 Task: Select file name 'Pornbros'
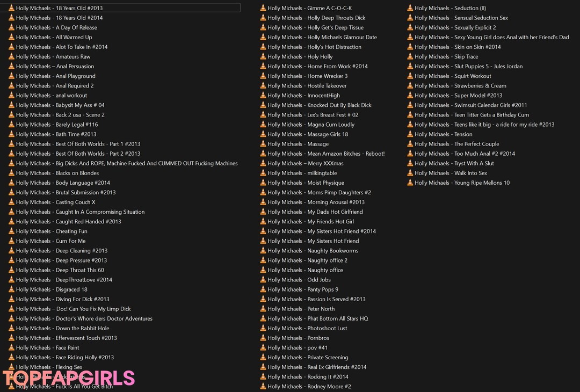pos(299,338)
